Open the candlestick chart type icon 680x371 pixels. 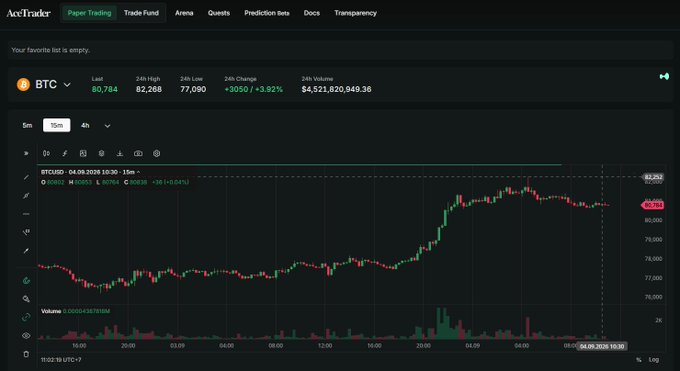(x=46, y=153)
